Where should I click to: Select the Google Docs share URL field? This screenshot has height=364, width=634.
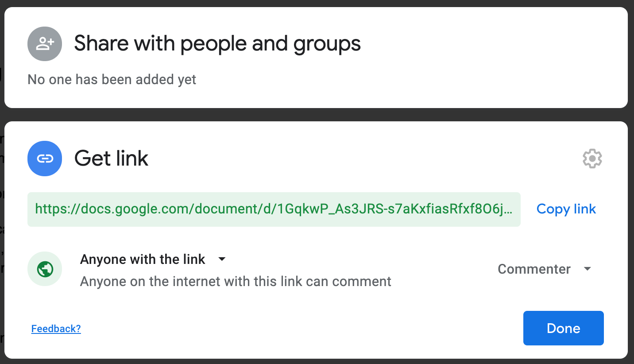[x=274, y=209]
